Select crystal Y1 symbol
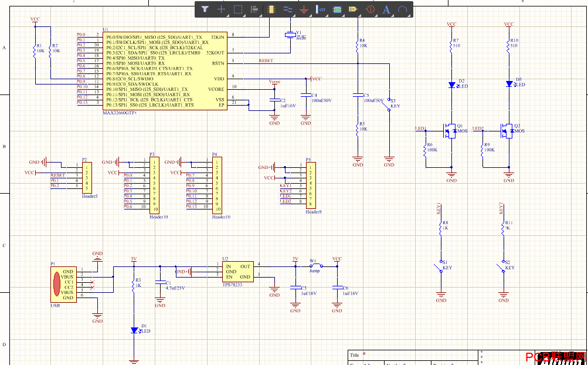Screen dimensions: 588x365 pyautogui.click(x=290, y=35)
